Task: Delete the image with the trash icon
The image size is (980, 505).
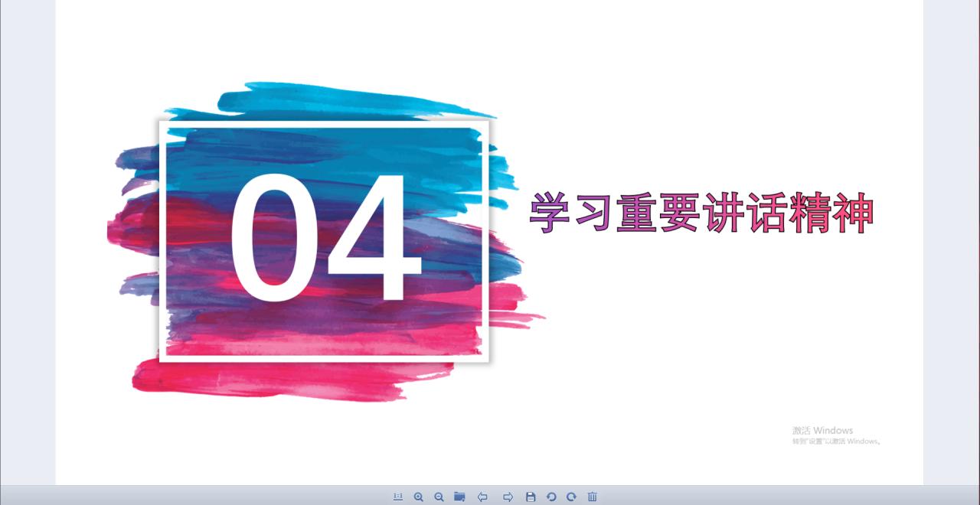Action: 592,497
